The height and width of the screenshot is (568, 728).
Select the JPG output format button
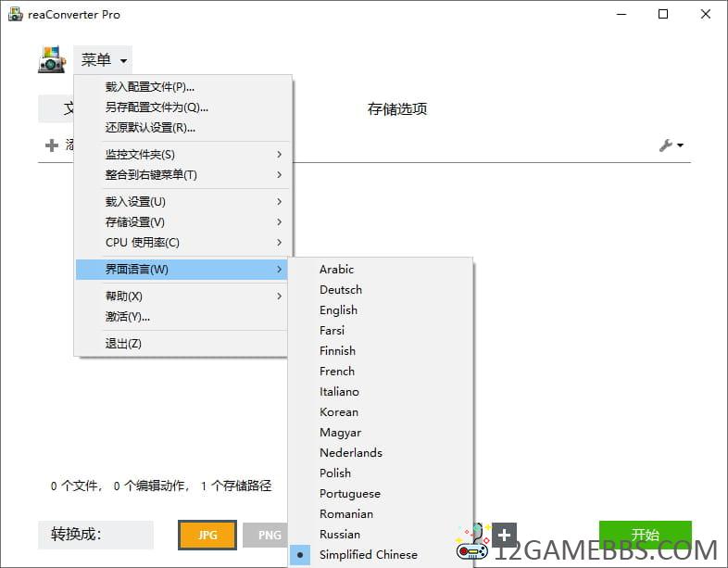coord(207,535)
